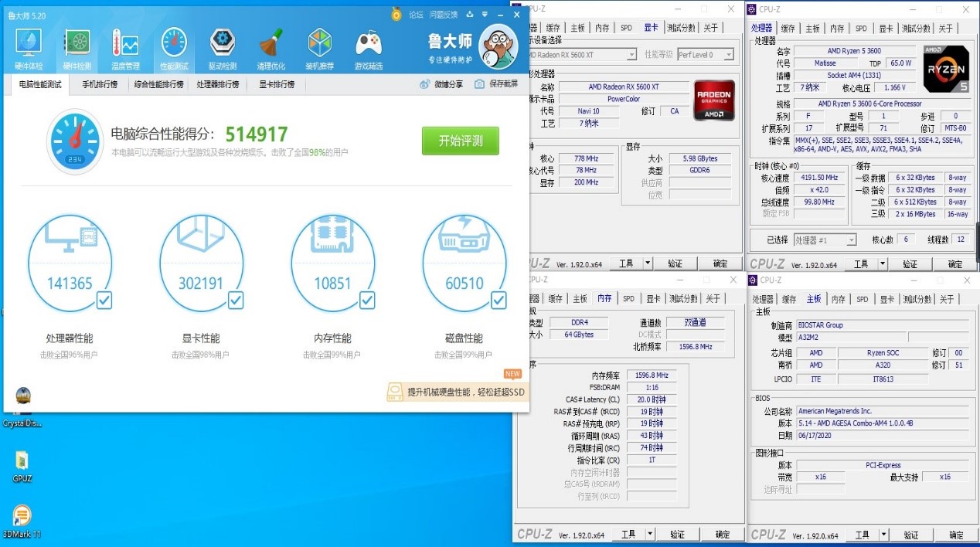Switch to the 处理器排行榜 tab
Viewport: 980px width, 547px height.
218,84
